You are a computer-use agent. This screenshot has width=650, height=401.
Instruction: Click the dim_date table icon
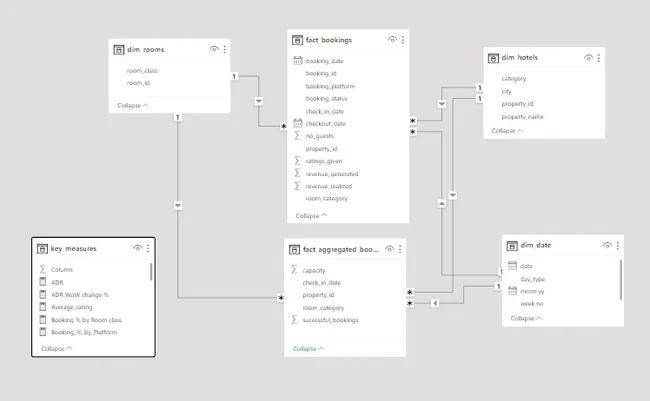(x=512, y=245)
